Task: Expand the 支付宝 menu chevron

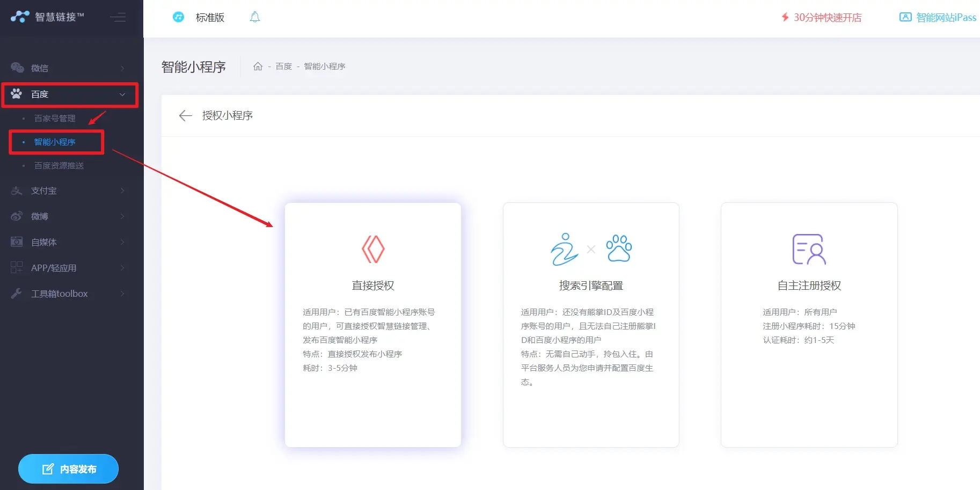Action: tap(122, 191)
